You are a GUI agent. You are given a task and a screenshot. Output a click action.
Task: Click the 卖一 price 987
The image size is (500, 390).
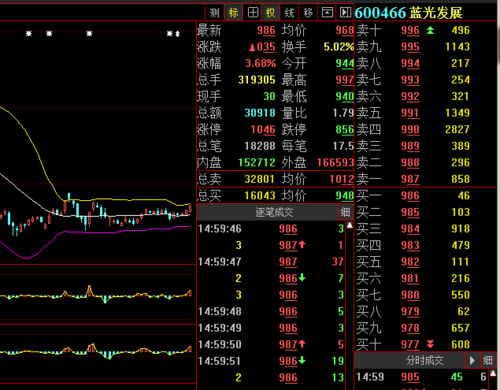(410, 179)
